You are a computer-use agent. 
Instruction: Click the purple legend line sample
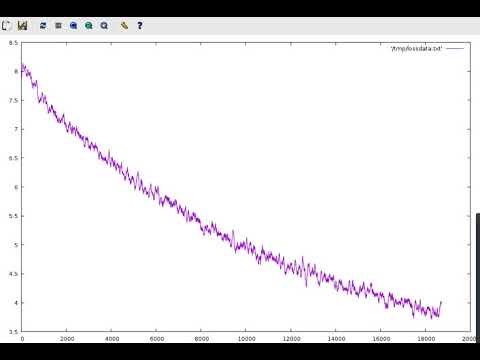tap(455, 49)
